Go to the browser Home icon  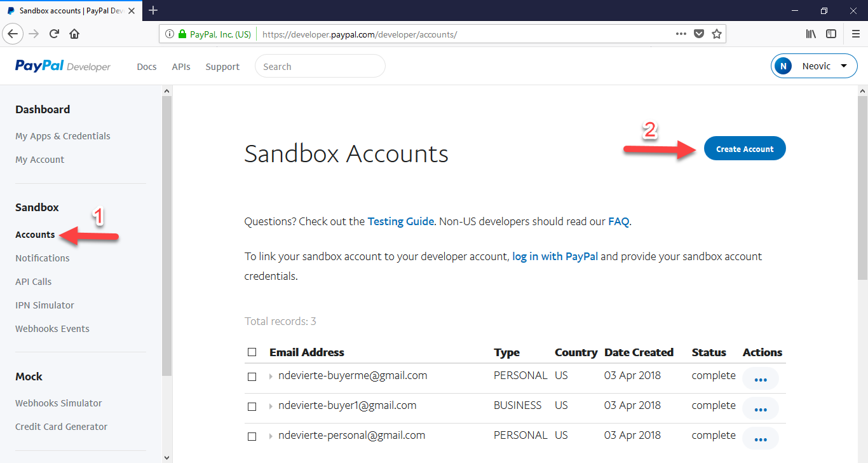(x=74, y=34)
